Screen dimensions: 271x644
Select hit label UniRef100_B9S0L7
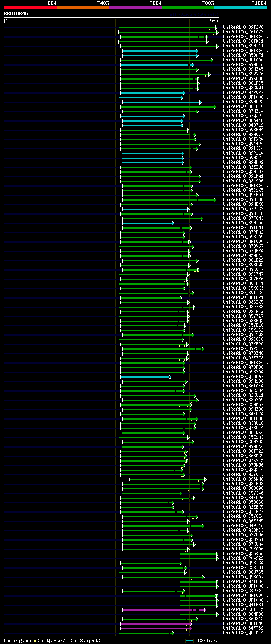pos(243,269)
